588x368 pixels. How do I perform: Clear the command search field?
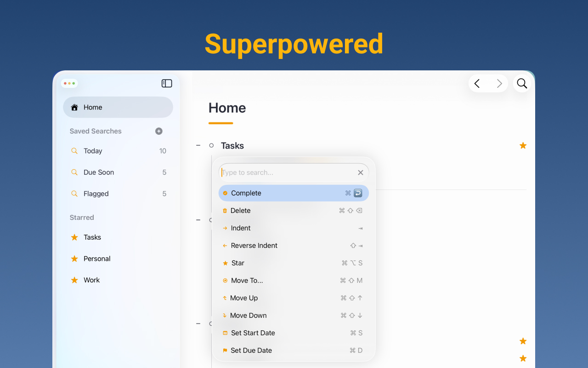pyautogui.click(x=361, y=172)
